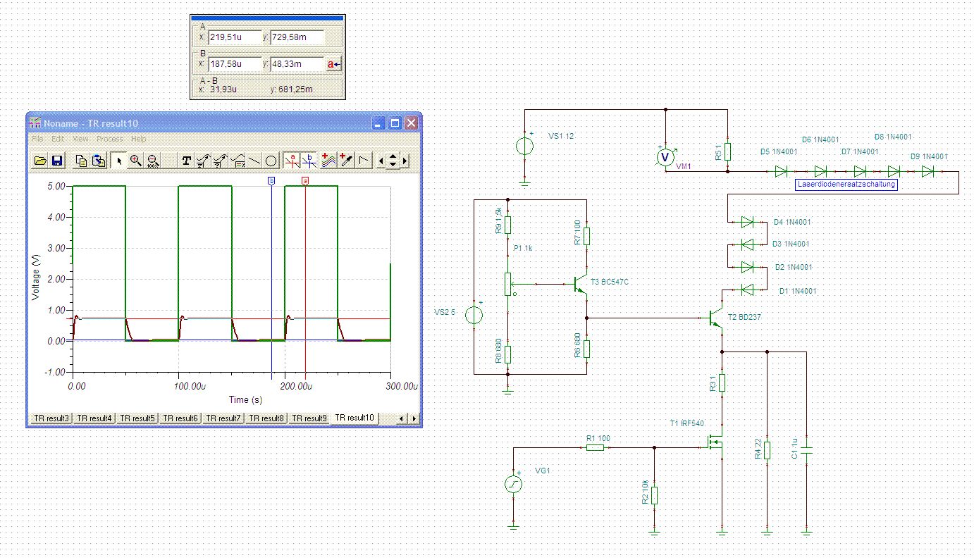Save the diagram with the floppy icon
Image resolution: width=974 pixels, height=560 pixels.
[x=57, y=161]
